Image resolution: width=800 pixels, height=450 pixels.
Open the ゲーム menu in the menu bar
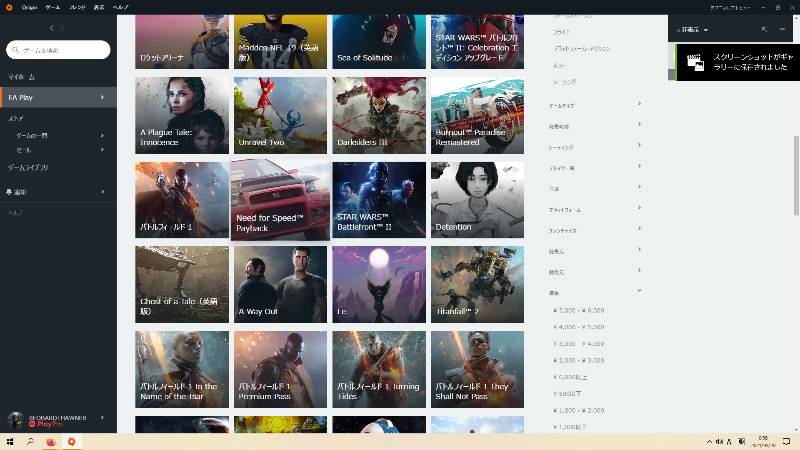[53, 7]
